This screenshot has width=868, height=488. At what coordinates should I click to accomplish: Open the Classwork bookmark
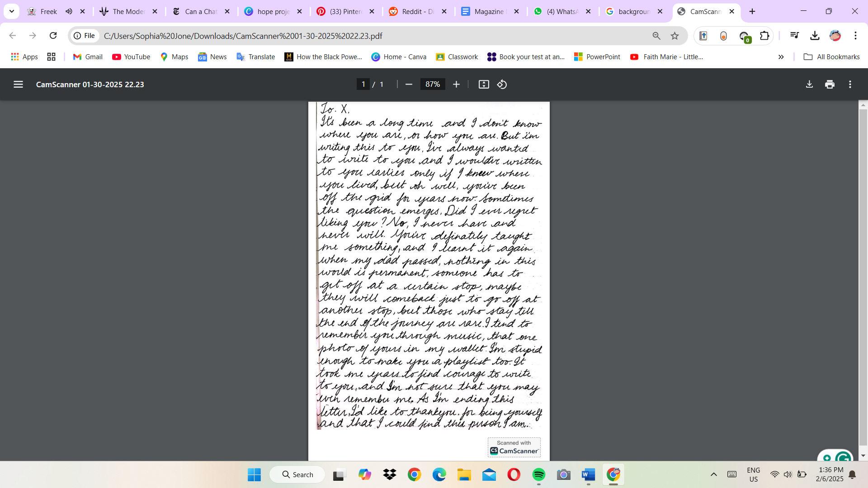click(x=457, y=57)
